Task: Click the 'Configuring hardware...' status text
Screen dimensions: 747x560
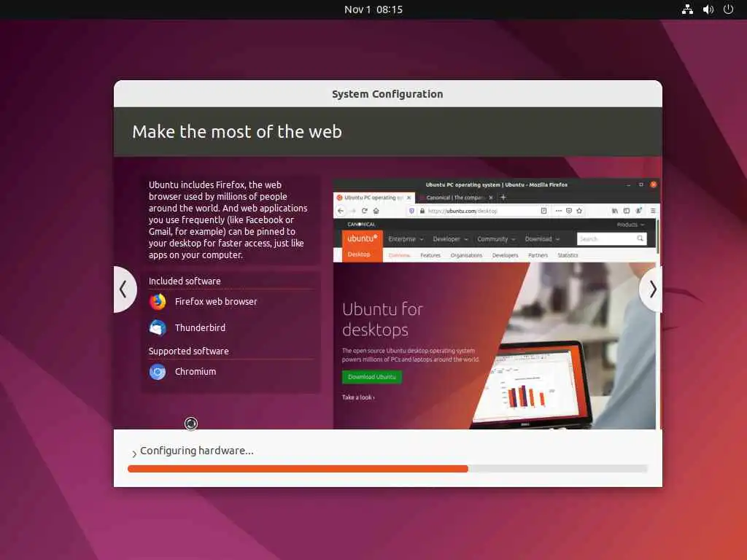Action: point(197,451)
